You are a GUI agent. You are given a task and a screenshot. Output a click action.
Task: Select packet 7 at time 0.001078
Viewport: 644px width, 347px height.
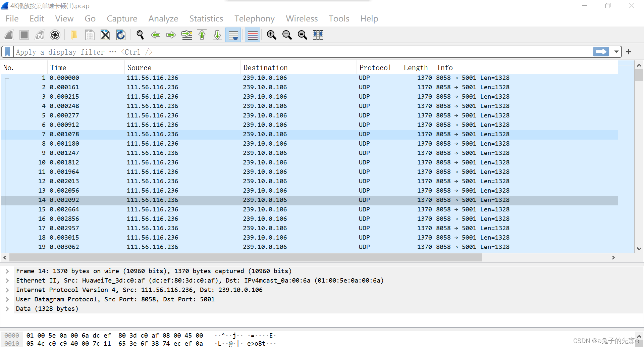pyautogui.click(x=309, y=134)
